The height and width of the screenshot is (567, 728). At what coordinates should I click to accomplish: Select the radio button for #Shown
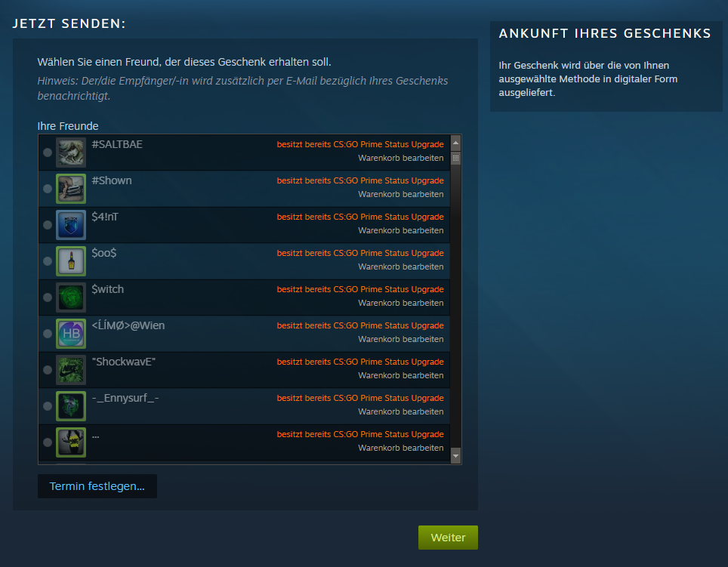coord(48,189)
